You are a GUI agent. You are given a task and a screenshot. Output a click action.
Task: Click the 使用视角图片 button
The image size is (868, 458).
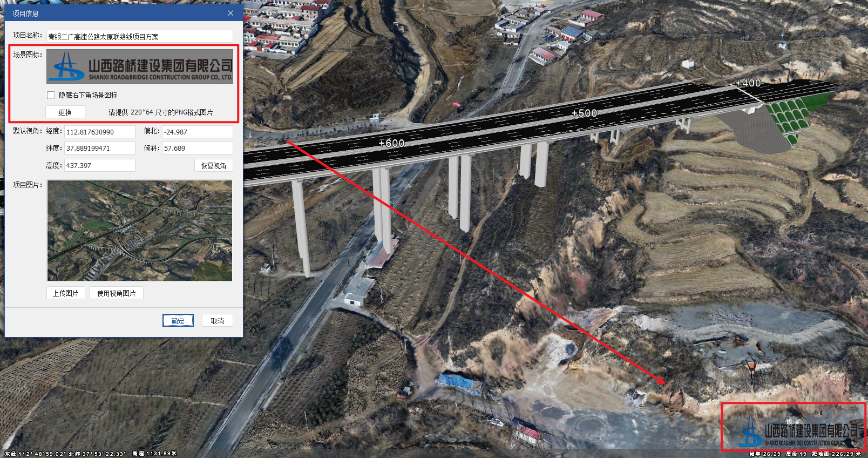click(117, 293)
